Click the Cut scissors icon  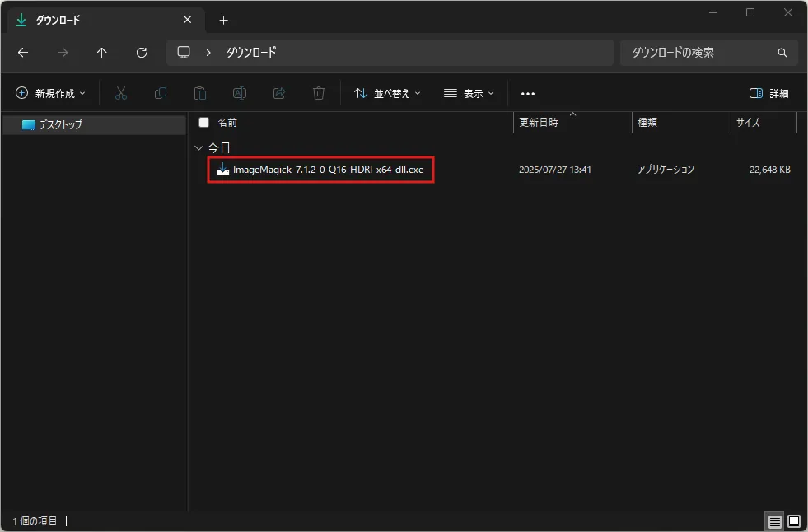120,93
